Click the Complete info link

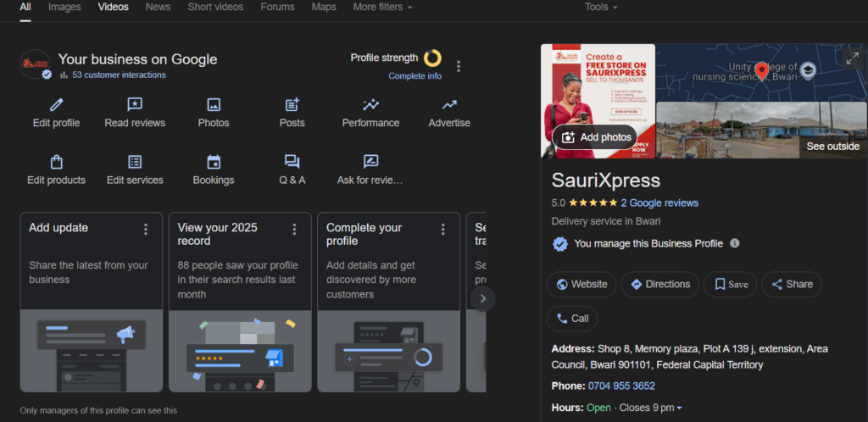point(415,75)
